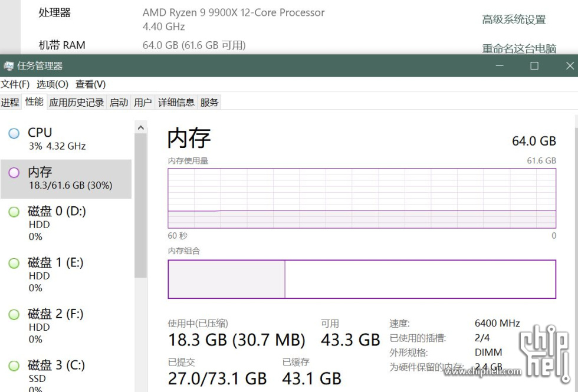
Task: Click the 18.3 GB (30.7 MB) in-use value
Action: pyautogui.click(x=237, y=340)
